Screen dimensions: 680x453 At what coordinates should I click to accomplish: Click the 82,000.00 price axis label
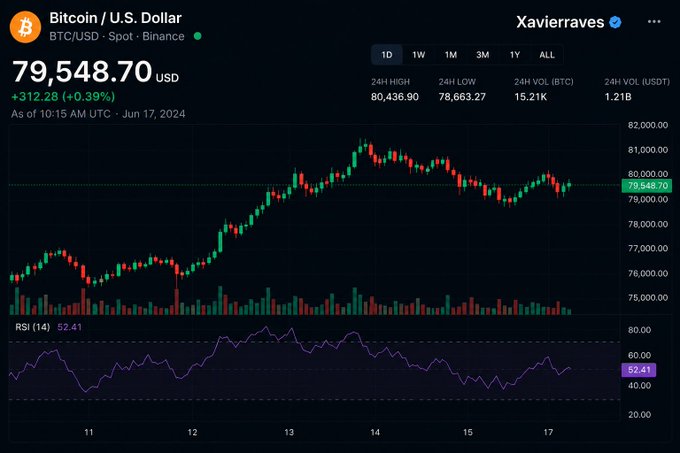pos(648,125)
